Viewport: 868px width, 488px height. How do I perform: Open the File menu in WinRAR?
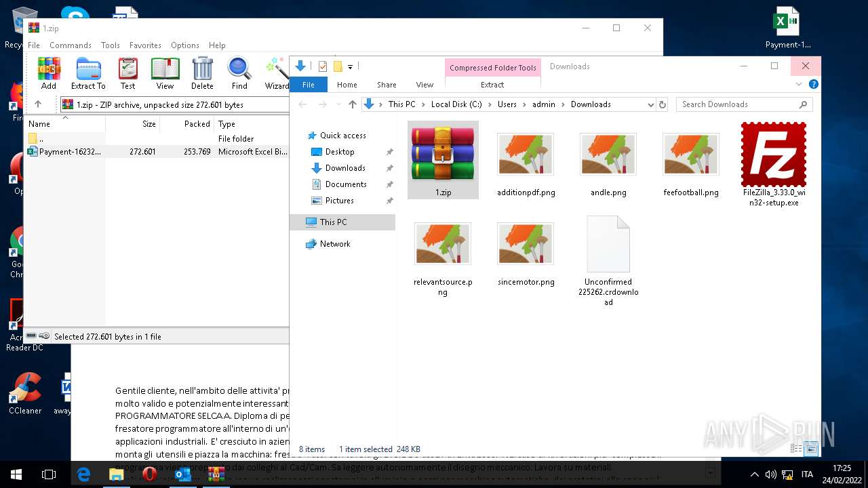[34, 45]
